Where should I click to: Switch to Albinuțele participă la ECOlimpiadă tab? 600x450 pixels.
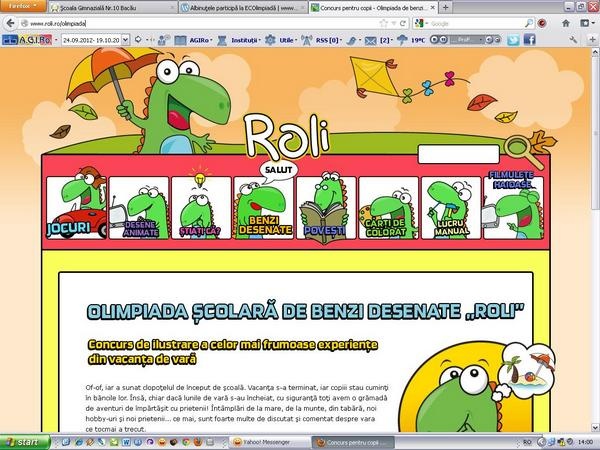point(243,8)
